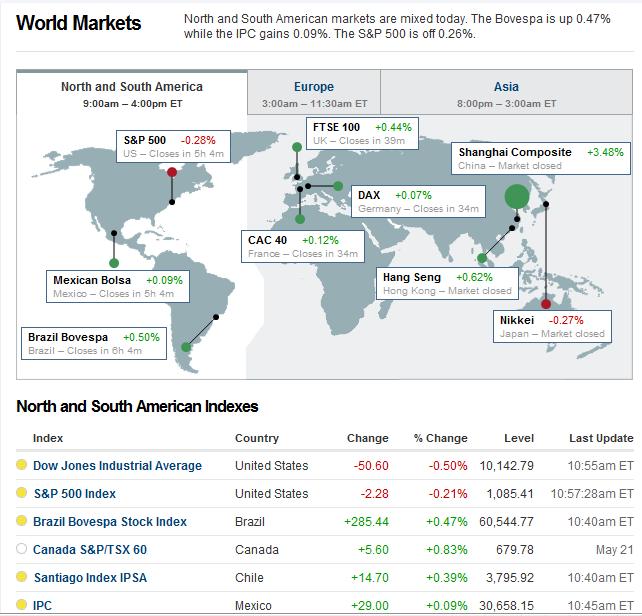Open the Mexican Bolsa map label box

coord(118,286)
